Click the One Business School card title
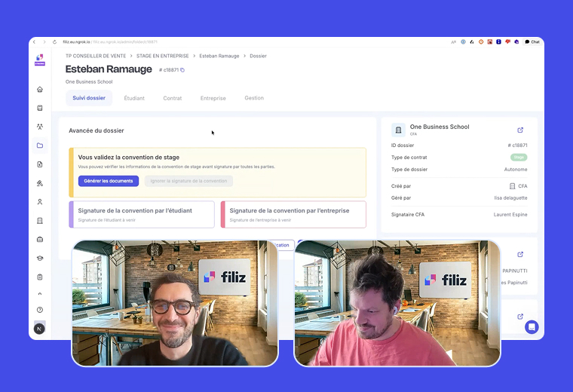 (440, 127)
